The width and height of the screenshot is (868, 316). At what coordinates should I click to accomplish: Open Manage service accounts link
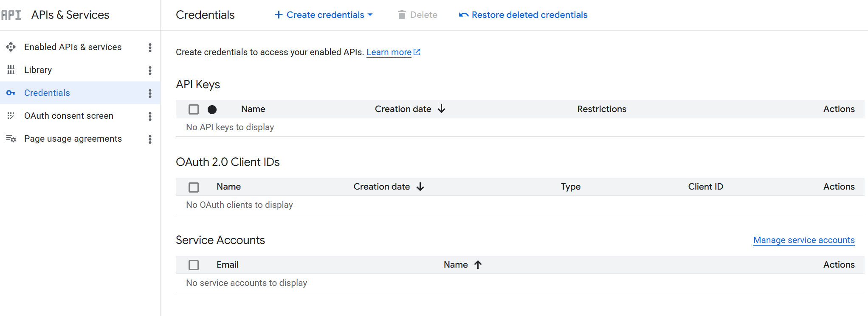(x=804, y=240)
